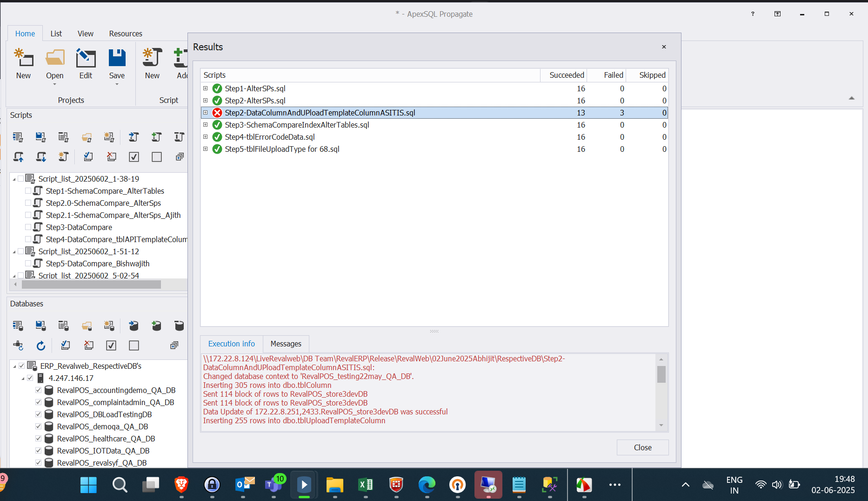Open Excel from the taskbar
The width and height of the screenshot is (868, 501).
click(x=366, y=485)
